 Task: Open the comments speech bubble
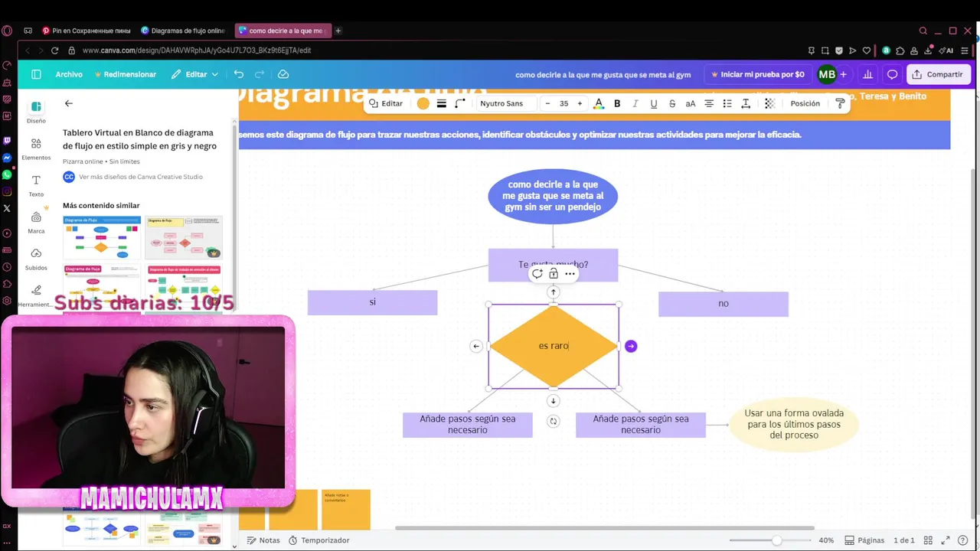coord(892,74)
